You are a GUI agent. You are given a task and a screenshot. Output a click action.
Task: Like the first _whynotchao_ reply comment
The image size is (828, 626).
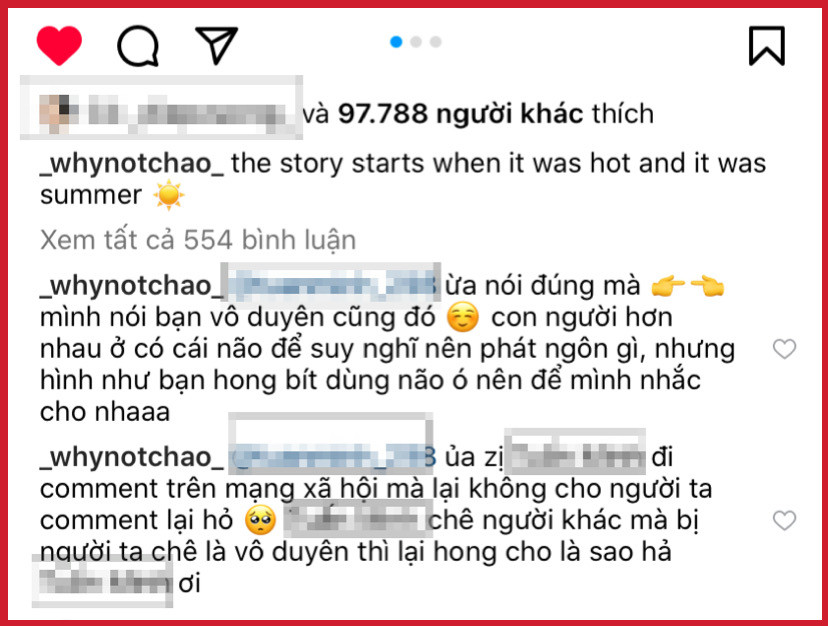tap(784, 349)
